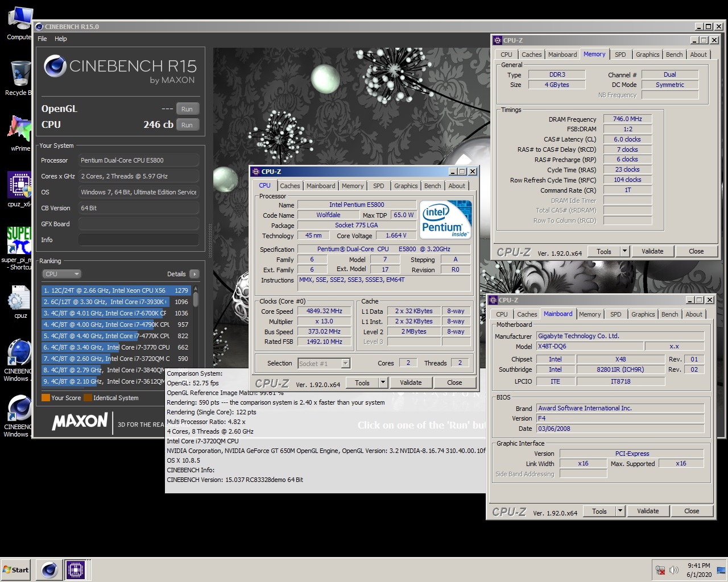Run the OpenGL benchmark
728x582 pixels.
(x=187, y=109)
